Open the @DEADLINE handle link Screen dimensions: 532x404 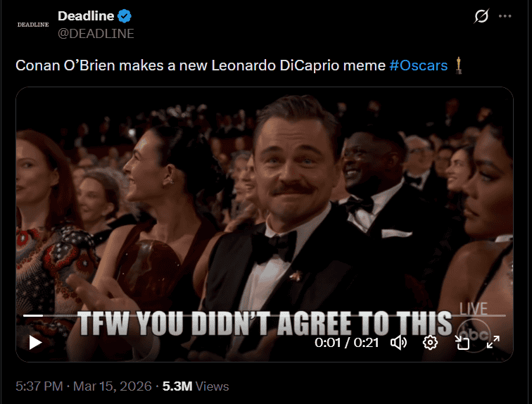click(x=95, y=33)
